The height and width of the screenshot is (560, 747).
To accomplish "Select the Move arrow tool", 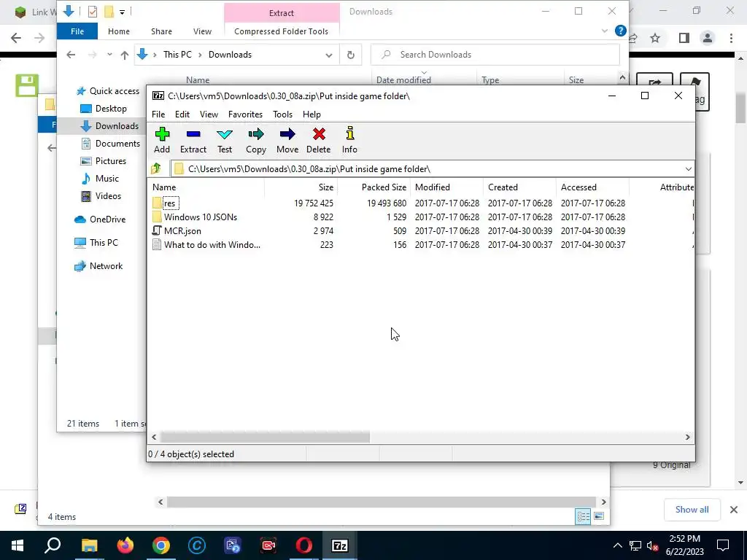I will [x=287, y=140].
